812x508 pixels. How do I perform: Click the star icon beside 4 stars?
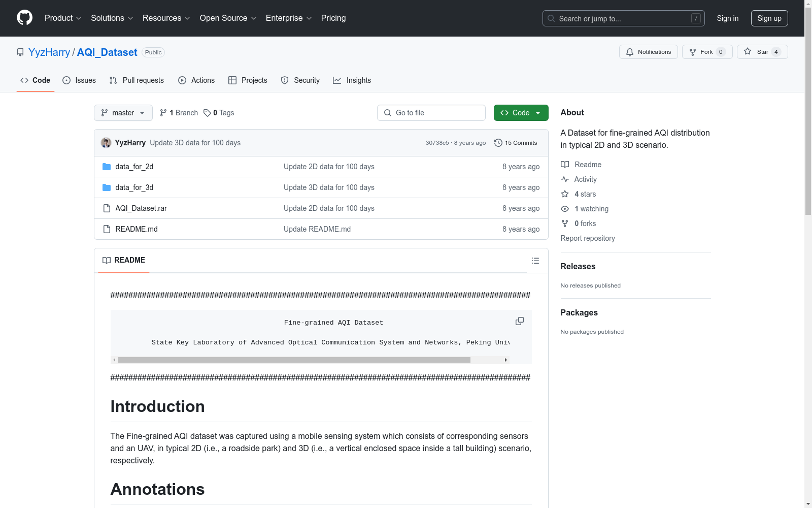[565, 194]
